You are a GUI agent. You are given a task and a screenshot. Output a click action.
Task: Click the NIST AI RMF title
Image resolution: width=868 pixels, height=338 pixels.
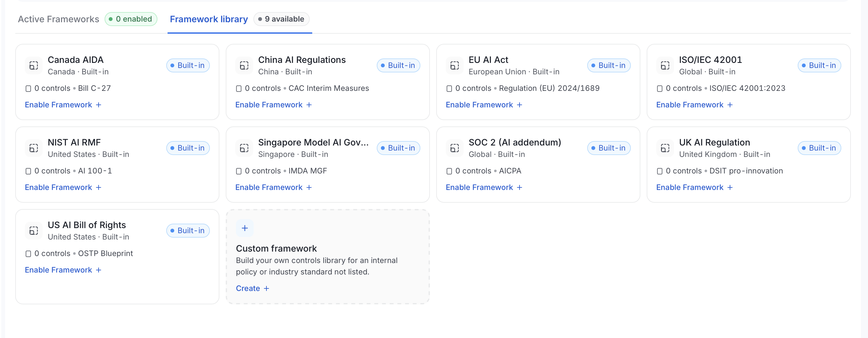[x=74, y=142]
